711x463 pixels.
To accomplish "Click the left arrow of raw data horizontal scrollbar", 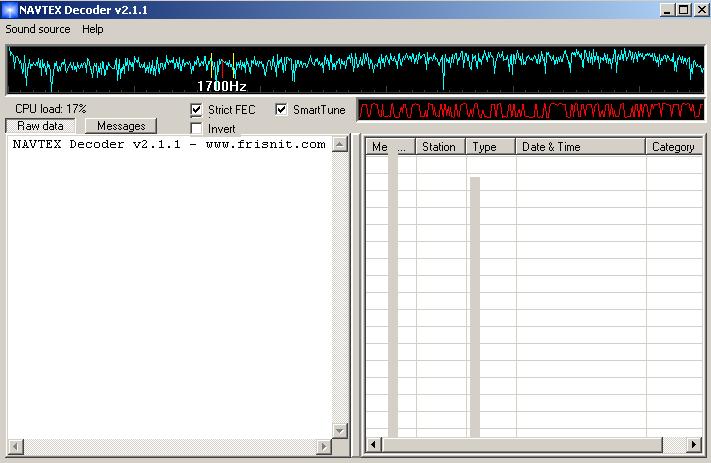I will tap(15, 447).
